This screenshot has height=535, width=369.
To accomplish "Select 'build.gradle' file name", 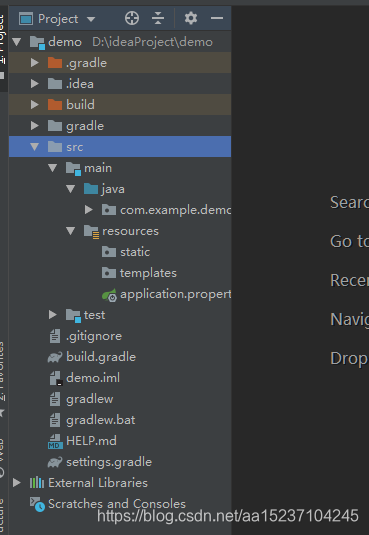I will click(101, 357).
